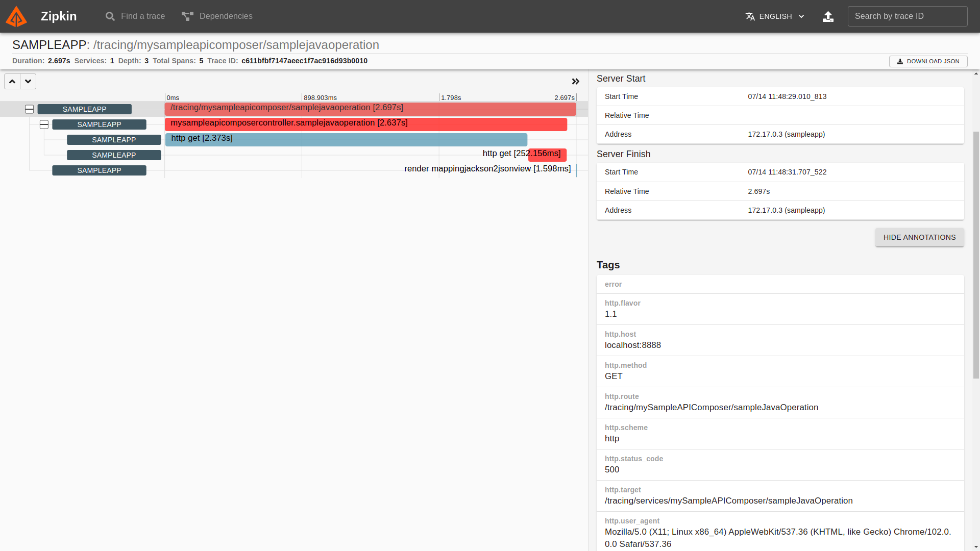Collapse the root SAMPLEAPP span tree
Image resolution: width=980 pixels, height=551 pixels.
(30, 109)
